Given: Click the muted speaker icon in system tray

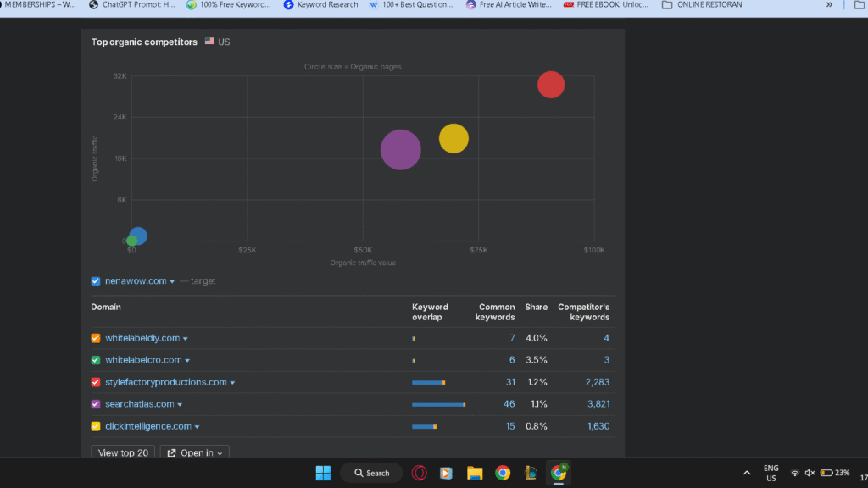Looking at the screenshot, I should [x=808, y=473].
